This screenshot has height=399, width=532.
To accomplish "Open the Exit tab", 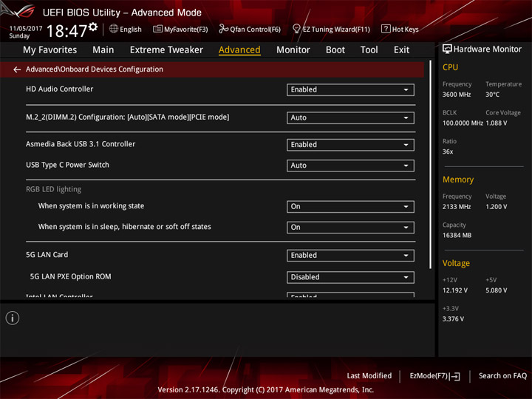I will 401,50.
